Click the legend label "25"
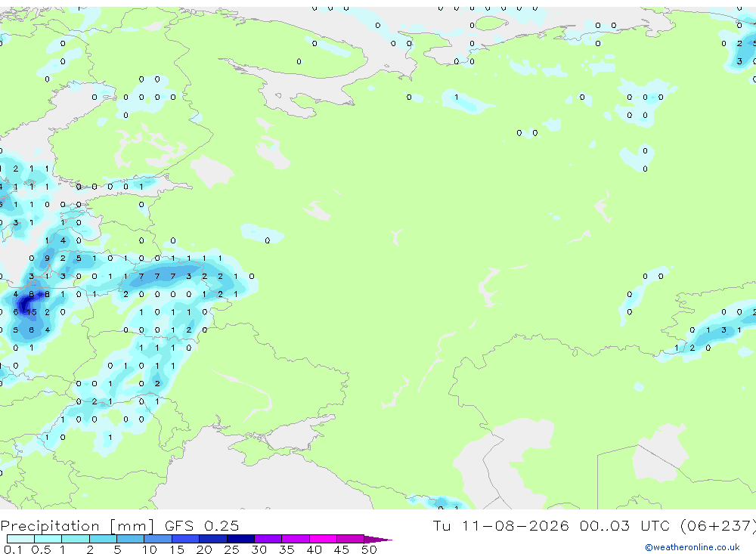This screenshot has height=554, width=756. [x=232, y=549]
